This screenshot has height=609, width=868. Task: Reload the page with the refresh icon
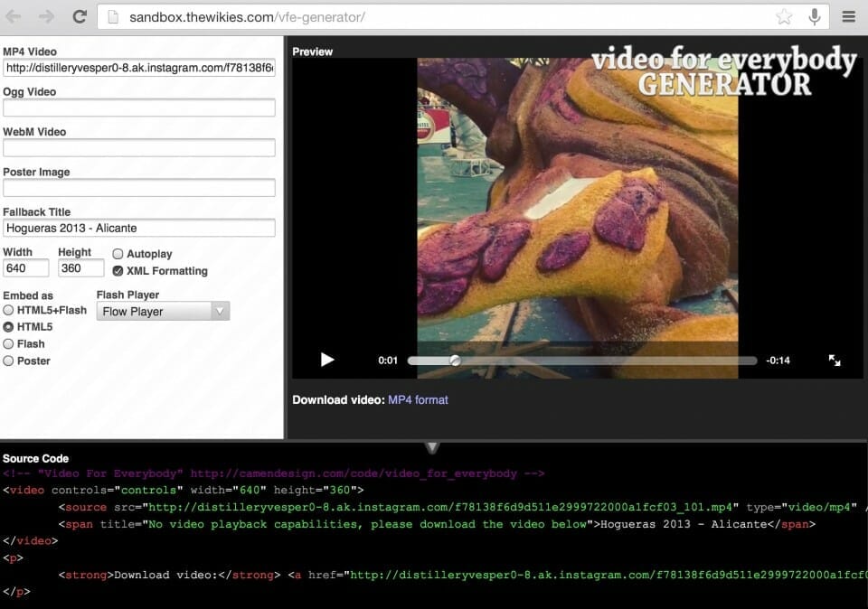click(x=80, y=16)
